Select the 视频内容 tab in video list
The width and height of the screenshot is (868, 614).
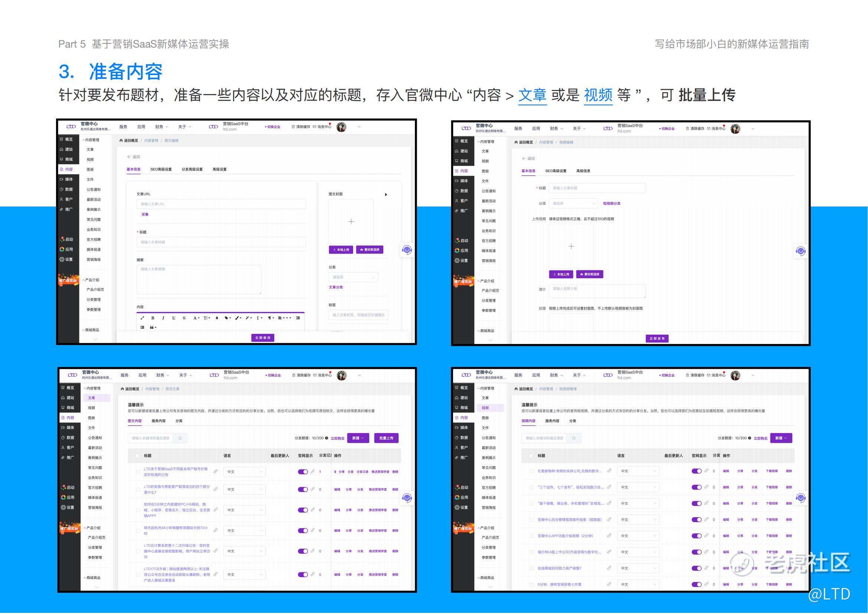point(528,422)
